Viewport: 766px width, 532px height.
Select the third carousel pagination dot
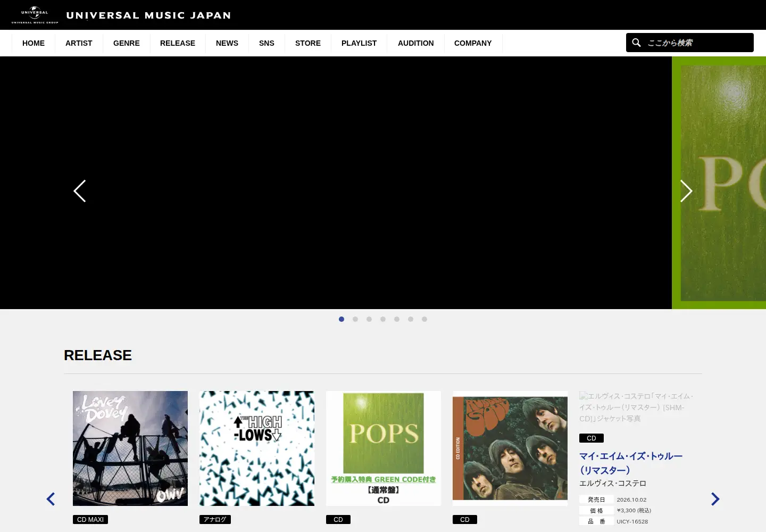(x=369, y=319)
